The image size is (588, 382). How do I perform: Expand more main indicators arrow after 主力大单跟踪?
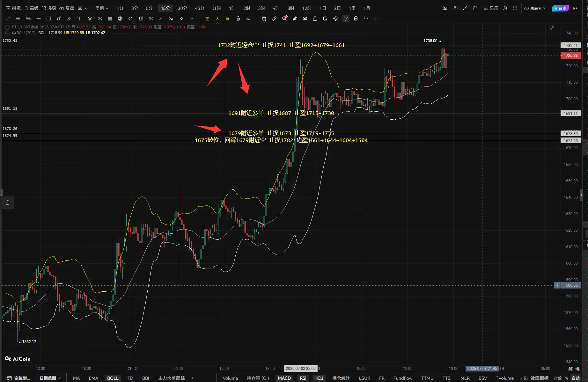tap(192, 378)
